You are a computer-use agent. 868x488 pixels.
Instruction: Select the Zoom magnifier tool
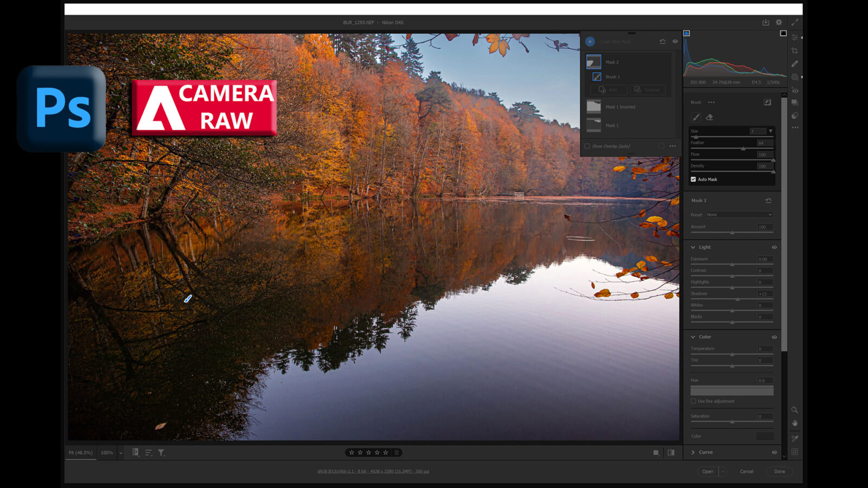(x=795, y=410)
